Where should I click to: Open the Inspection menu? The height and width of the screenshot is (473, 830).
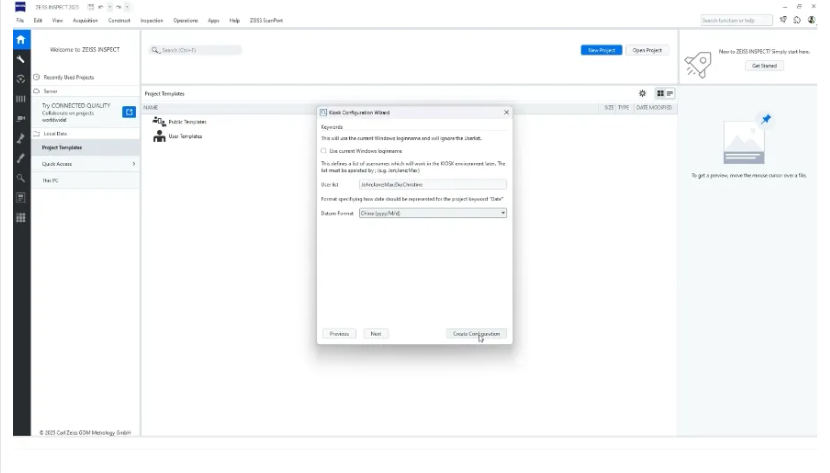152,21
